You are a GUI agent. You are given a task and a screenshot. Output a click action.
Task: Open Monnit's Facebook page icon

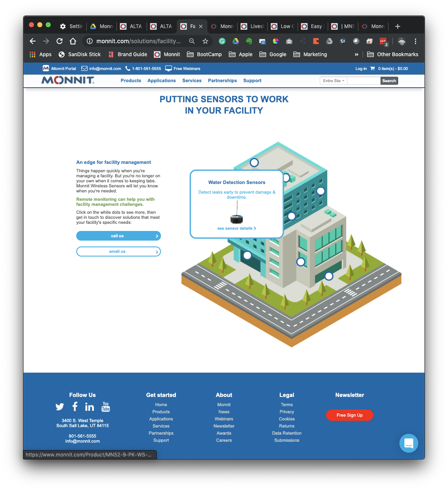tap(75, 407)
